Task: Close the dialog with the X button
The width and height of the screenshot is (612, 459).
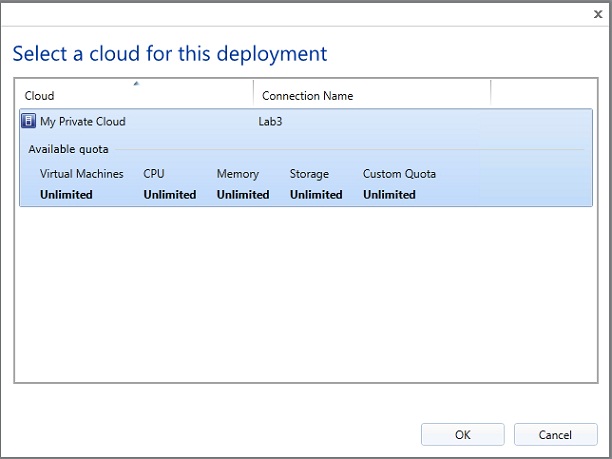Action: [x=598, y=14]
